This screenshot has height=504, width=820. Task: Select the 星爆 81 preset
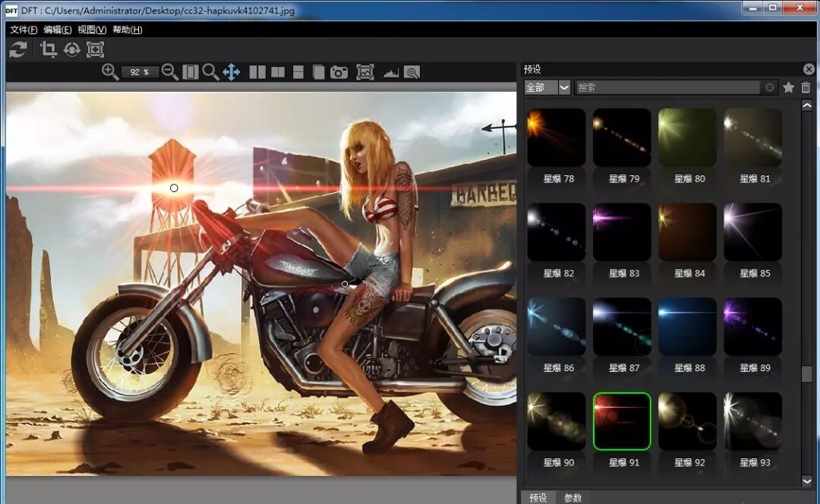752,137
